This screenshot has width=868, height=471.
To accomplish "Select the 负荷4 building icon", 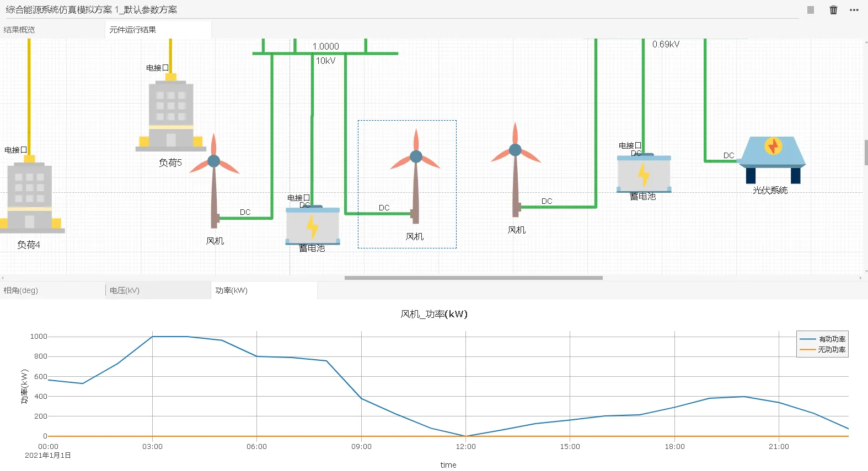I will point(30,197).
